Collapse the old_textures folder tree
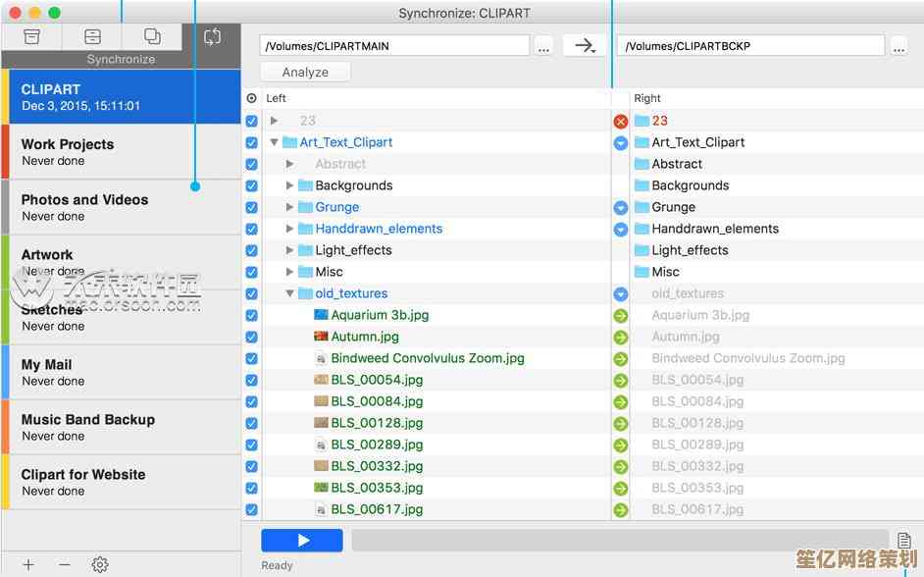This screenshot has width=924, height=577. click(289, 293)
